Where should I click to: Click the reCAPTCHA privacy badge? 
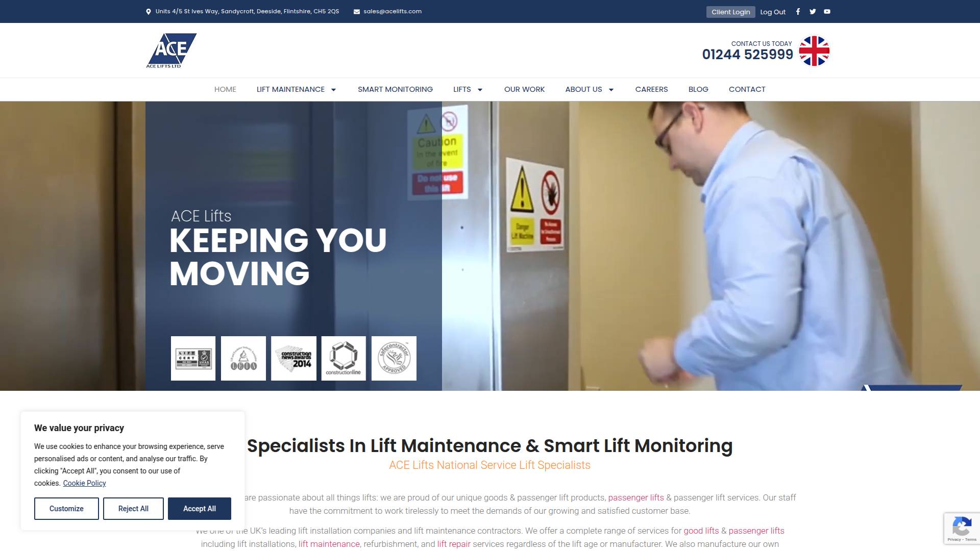tap(962, 528)
